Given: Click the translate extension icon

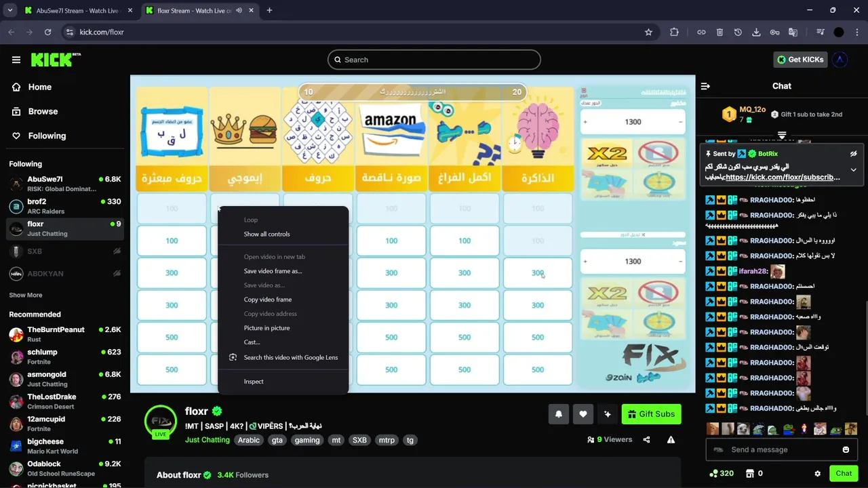Looking at the screenshot, I should [793, 32].
